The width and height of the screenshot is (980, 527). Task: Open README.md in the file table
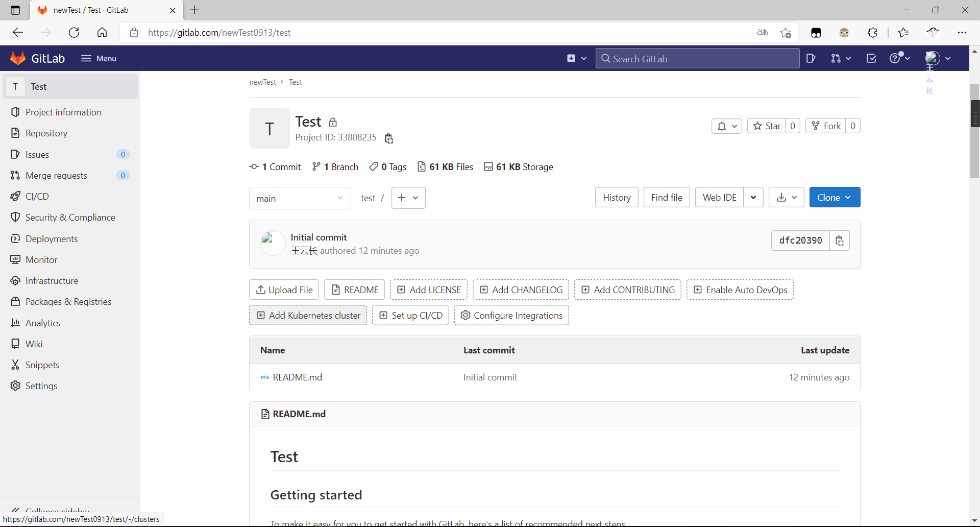point(298,377)
